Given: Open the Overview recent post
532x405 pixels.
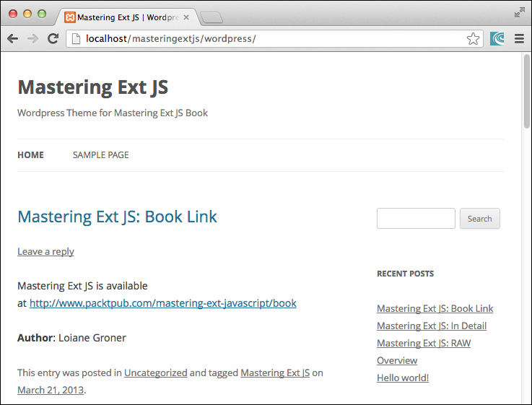Looking at the screenshot, I should point(397,360).
